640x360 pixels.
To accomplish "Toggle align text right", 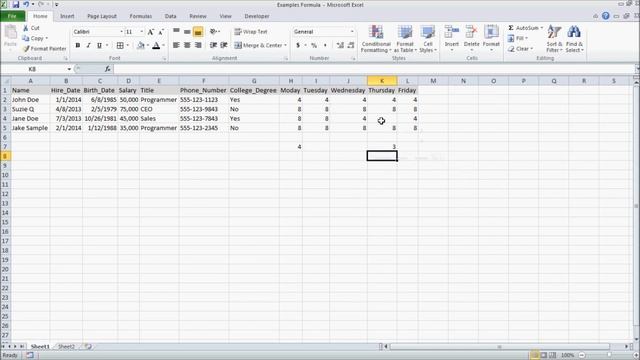I will [198, 45].
